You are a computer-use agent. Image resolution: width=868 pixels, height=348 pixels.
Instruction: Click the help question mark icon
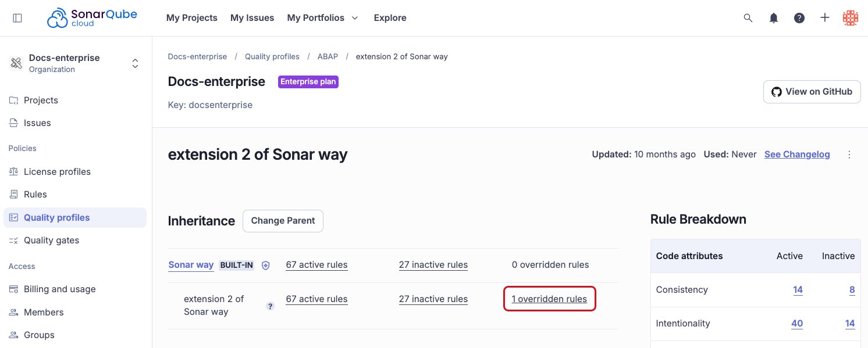pyautogui.click(x=799, y=18)
